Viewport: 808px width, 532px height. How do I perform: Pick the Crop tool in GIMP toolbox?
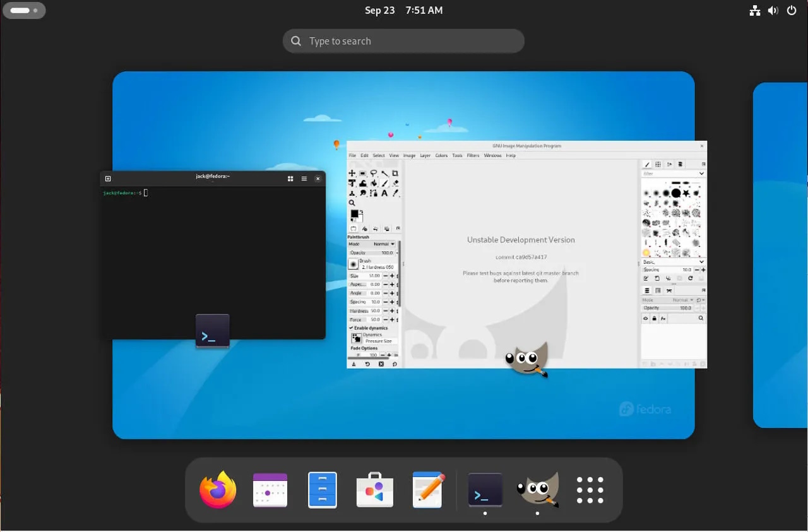tap(395, 174)
